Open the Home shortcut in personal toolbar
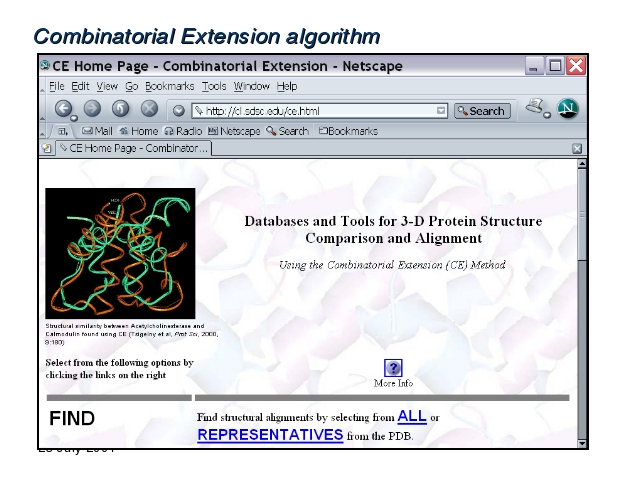This screenshot has width=640, height=480. (x=139, y=131)
